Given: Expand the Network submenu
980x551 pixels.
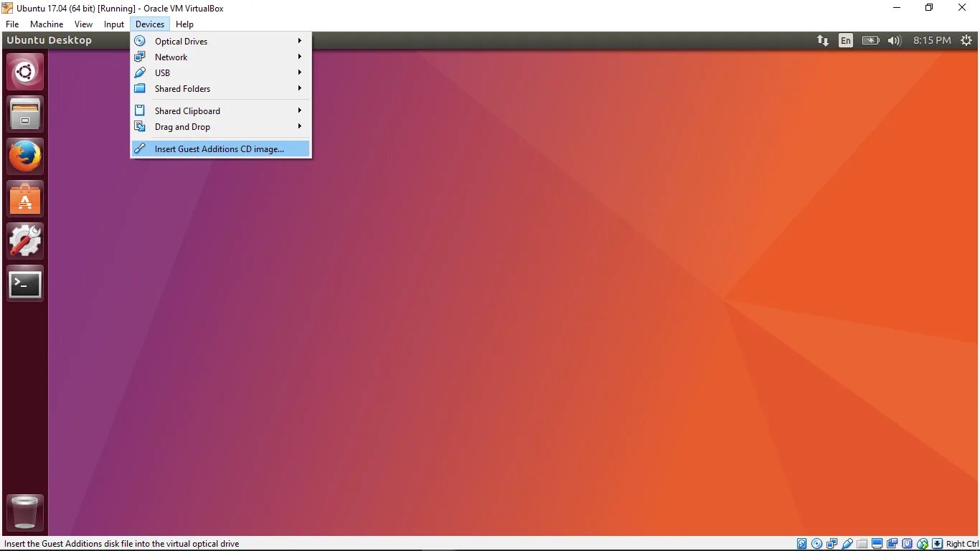Looking at the screenshot, I should (221, 57).
